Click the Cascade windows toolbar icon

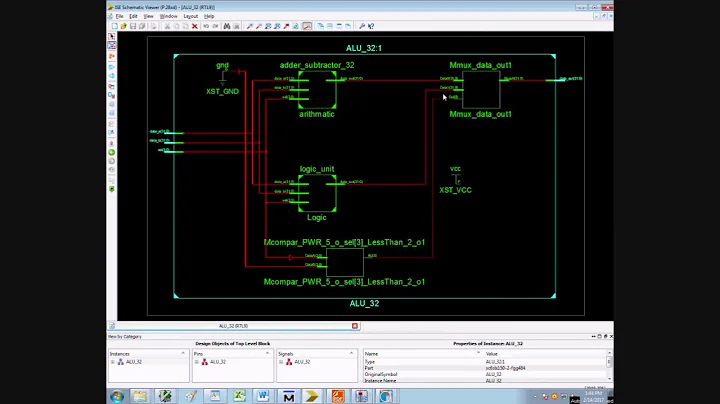pyautogui.click(x=321, y=26)
